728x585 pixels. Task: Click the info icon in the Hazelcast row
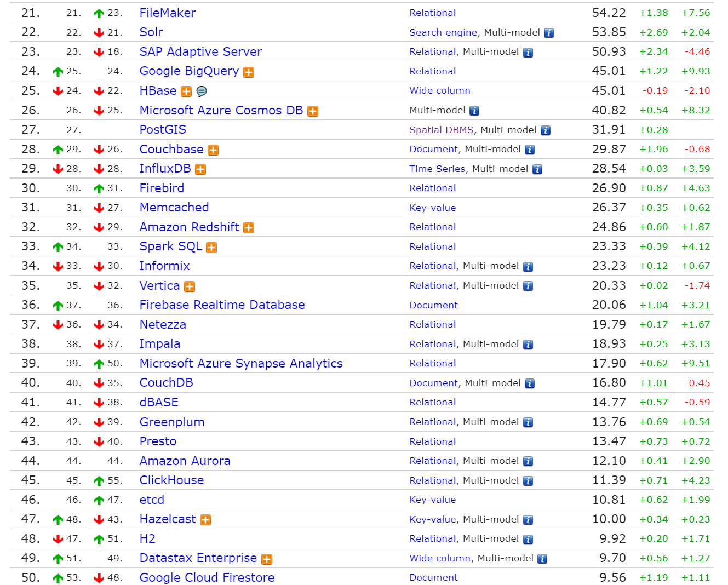tap(528, 520)
